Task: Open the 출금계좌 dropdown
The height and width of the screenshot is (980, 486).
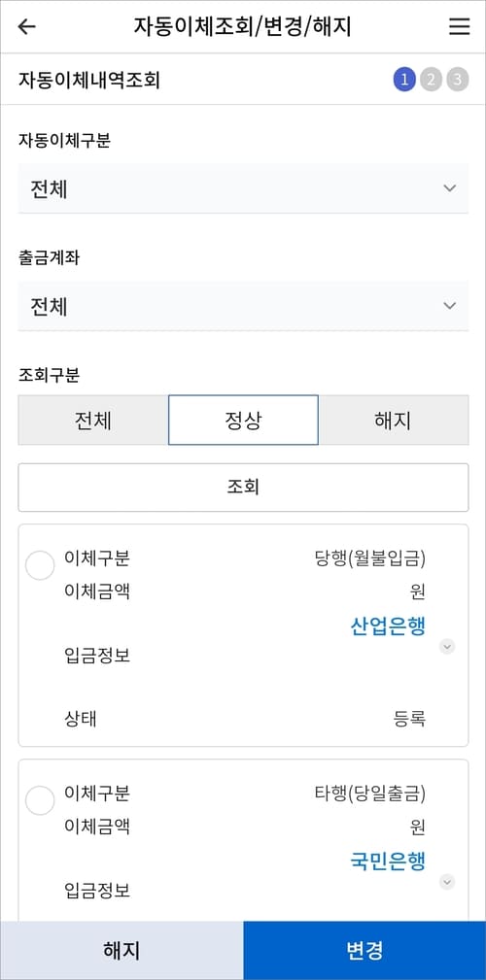Action: (x=243, y=306)
